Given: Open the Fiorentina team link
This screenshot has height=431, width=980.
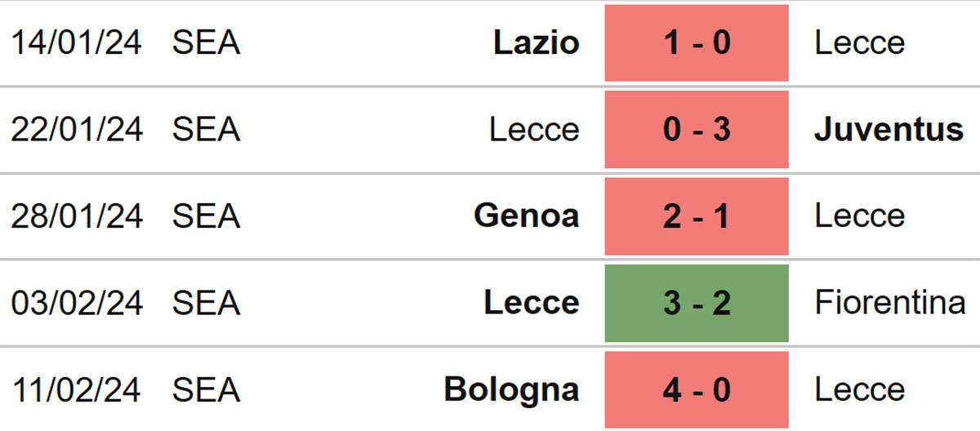Looking at the screenshot, I should point(890,303).
